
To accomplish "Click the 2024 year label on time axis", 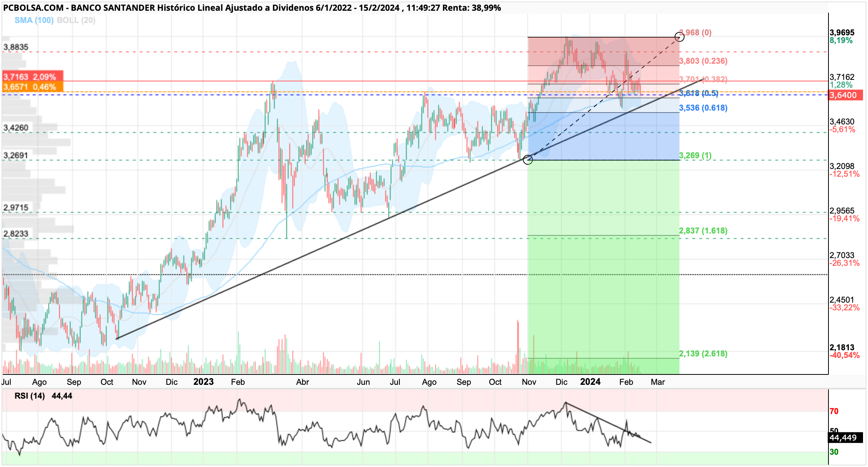I will pyautogui.click(x=590, y=382).
